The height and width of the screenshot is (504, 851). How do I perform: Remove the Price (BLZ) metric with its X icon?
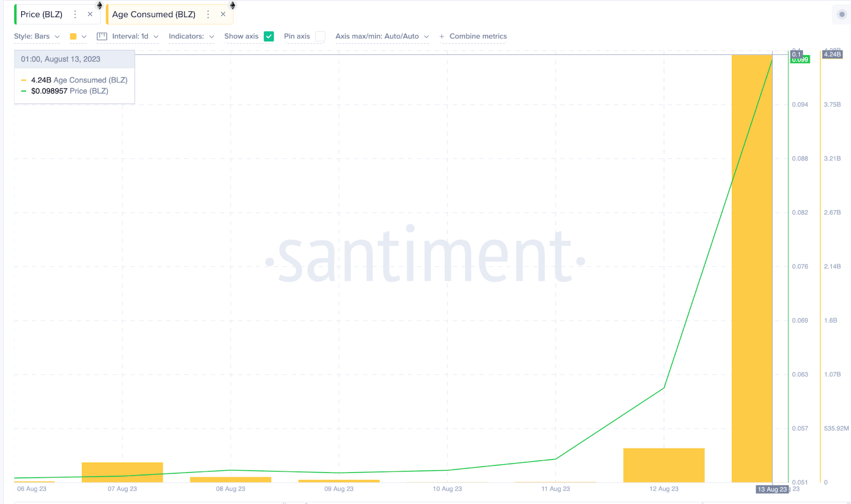click(x=90, y=14)
